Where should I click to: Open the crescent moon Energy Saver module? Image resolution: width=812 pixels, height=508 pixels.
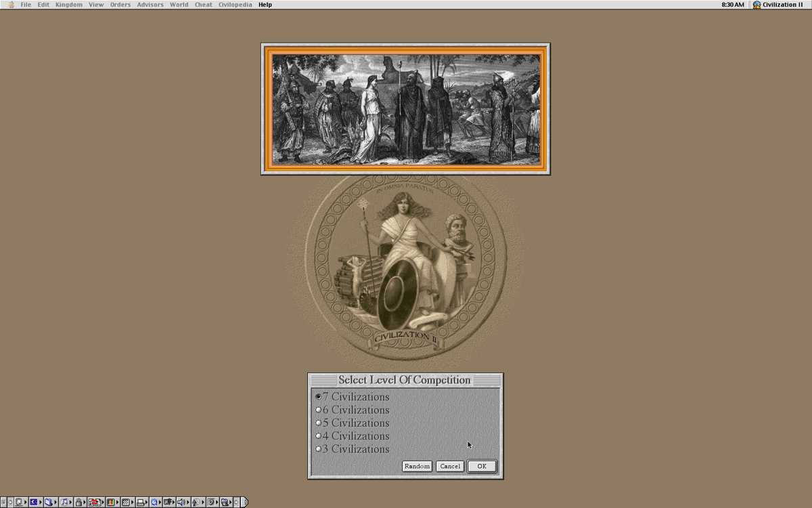pos(35,503)
